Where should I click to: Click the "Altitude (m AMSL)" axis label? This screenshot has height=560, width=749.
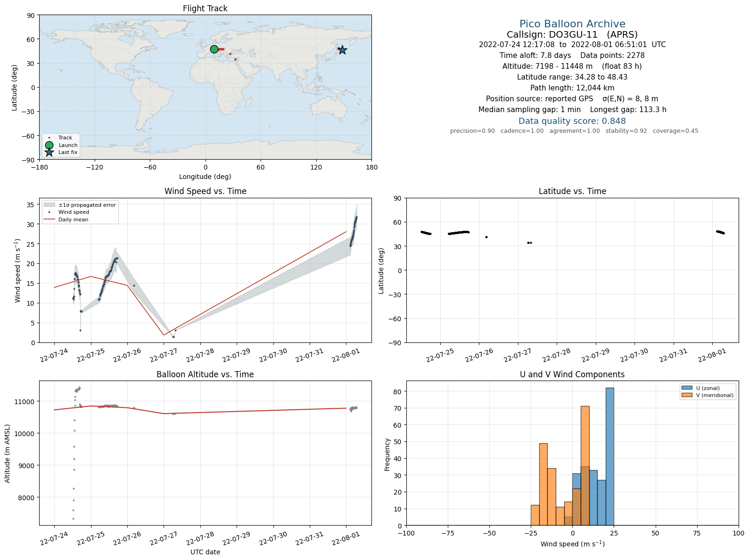[8, 454]
